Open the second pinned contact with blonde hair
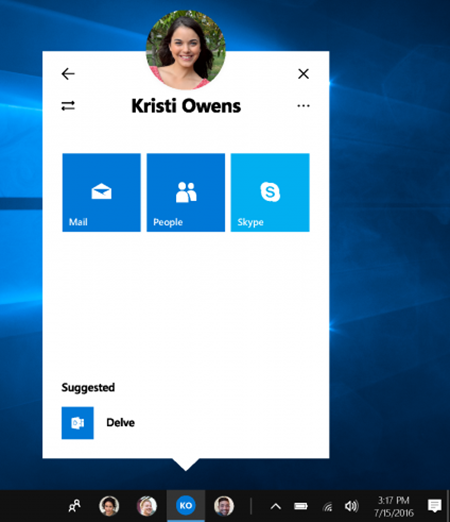 pos(147,506)
